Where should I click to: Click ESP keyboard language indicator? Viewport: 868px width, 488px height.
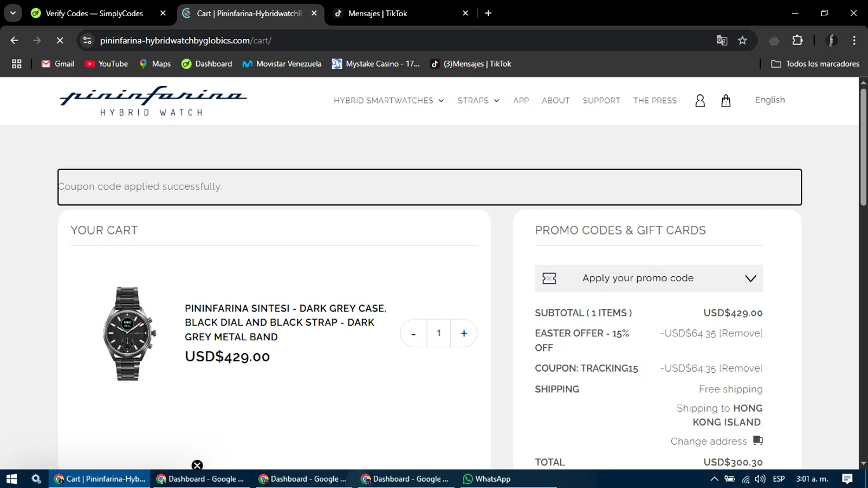click(779, 479)
